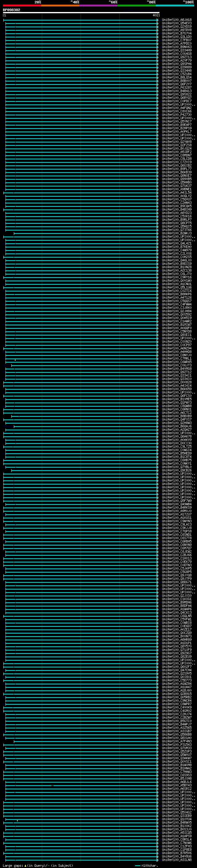The width and height of the screenshot is (197, 868).
Task: Select hit UniRef100_Q6A678
Action: click(x=176, y=436)
